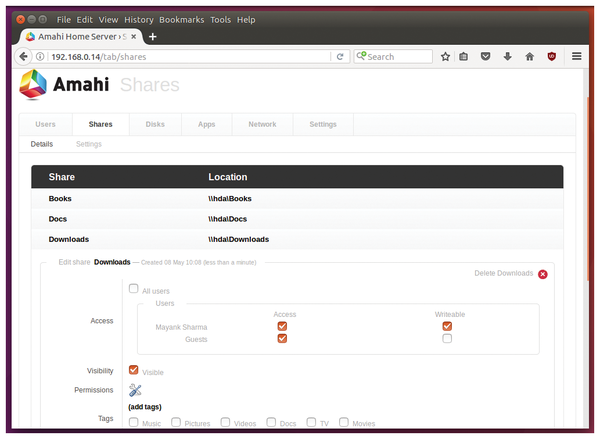Open the bookmarks library clipboard icon
This screenshot has width=600, height=439.
463,57
